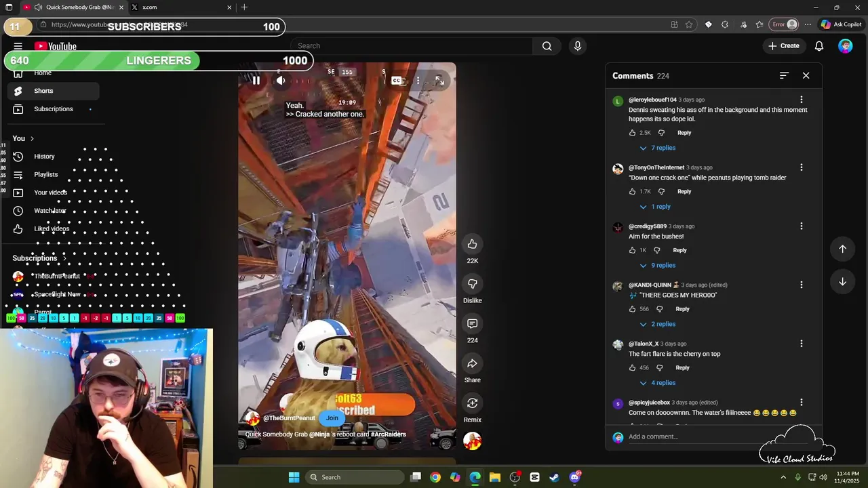
Task: Go to previous short with up arrow
Action: pos(842,249)
